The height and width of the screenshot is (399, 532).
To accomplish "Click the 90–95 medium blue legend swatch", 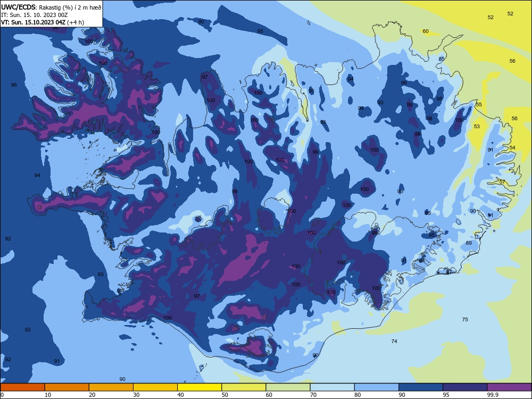I will click(421, 387).
